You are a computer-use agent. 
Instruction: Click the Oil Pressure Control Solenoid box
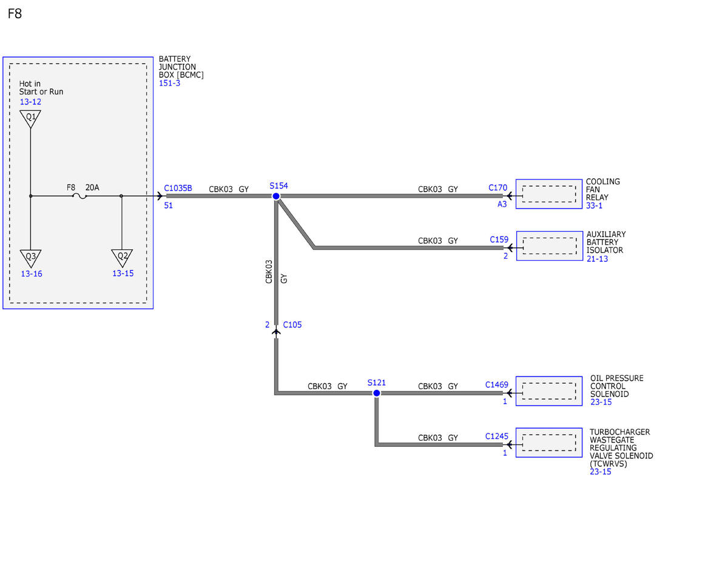549,391
